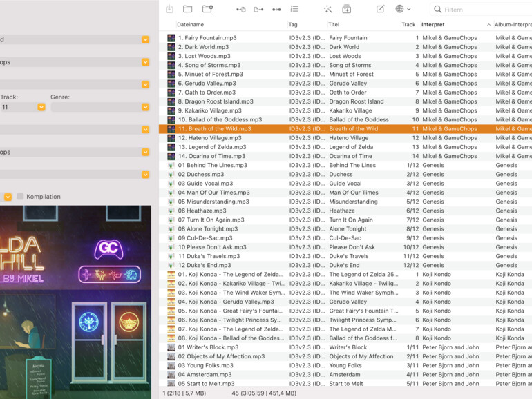Select the file 09 Cul-De-Sac.mp3
532x399 pixels.
point(205,238)
